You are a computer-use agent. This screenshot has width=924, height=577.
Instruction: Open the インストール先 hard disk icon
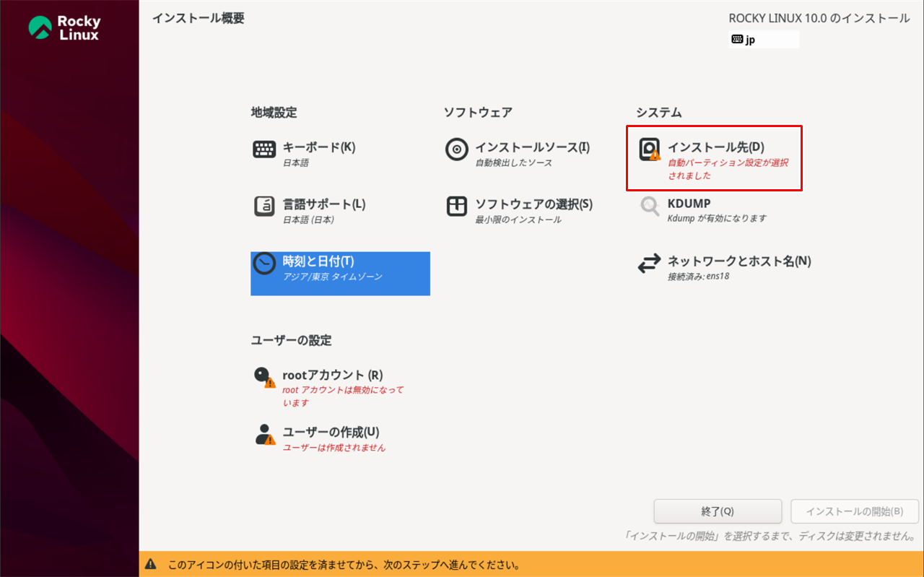coord(650,149)
